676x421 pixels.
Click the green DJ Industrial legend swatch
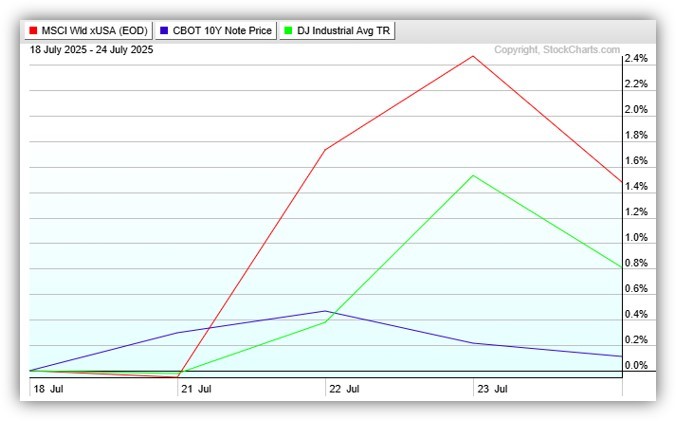pyautogui.click(x=290, y=31)
